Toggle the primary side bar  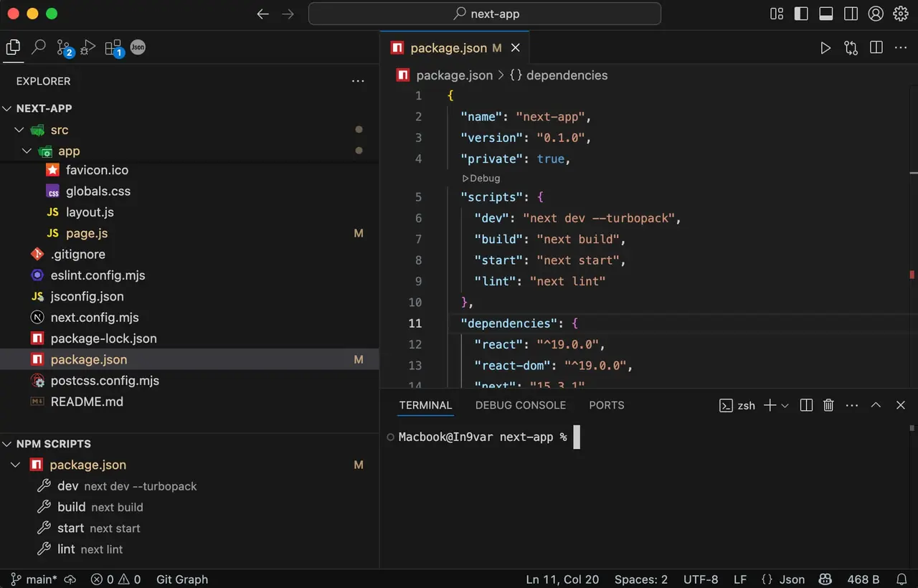pyautogui.click(x=801, y=14)
